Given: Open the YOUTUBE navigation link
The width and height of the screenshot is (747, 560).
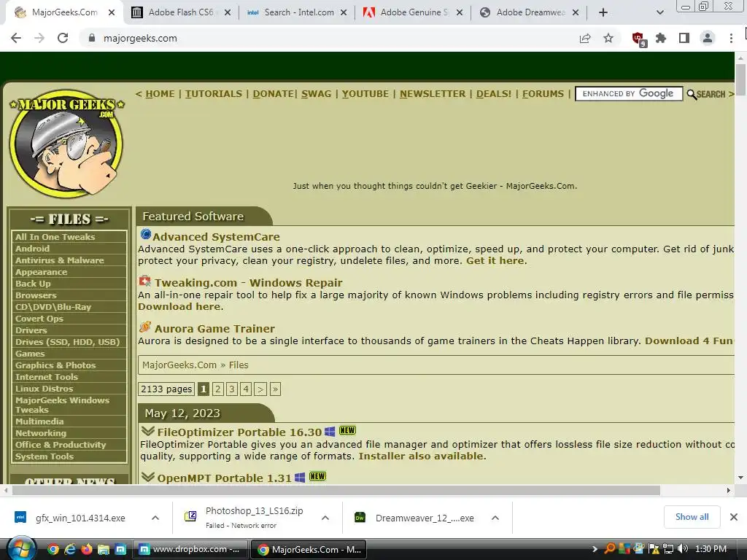Looking at the screenshot, I should tap(365, 94).
